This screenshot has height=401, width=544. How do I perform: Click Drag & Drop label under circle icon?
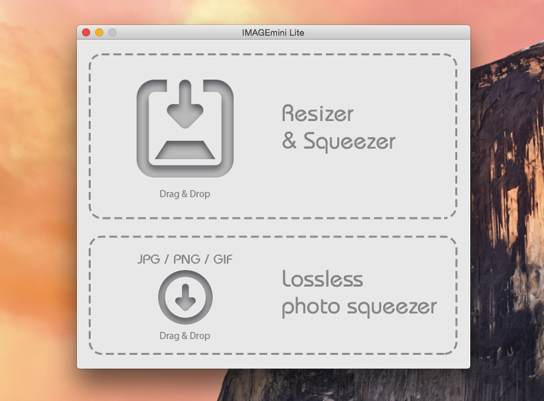point(185,336)
